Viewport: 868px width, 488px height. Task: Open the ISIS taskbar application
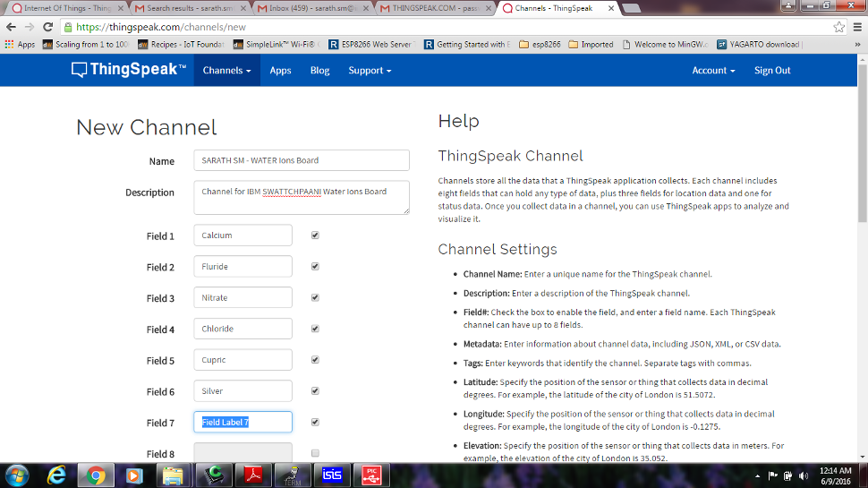click(x=332, y=475)
